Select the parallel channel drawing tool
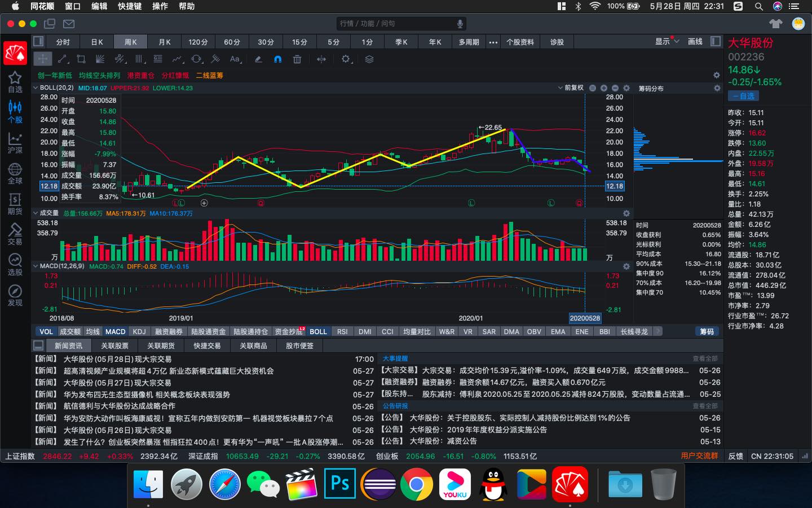This screenshot has height=508, width=812. tap(120, 59)
